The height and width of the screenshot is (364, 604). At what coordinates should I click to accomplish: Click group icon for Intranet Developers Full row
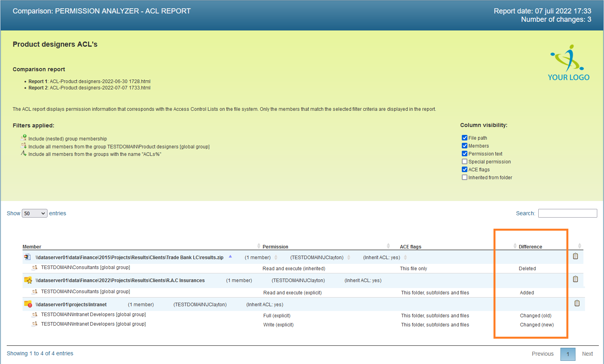coord(35,315)
